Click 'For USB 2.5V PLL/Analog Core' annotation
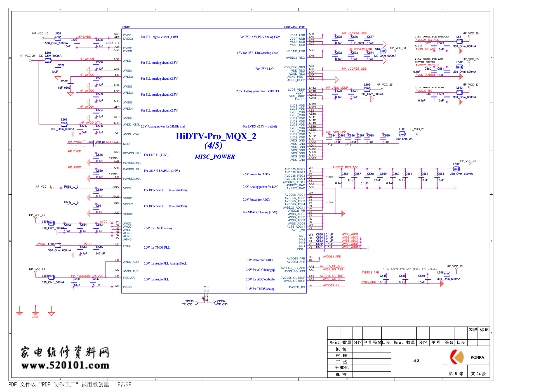 (x=260, y=37)
